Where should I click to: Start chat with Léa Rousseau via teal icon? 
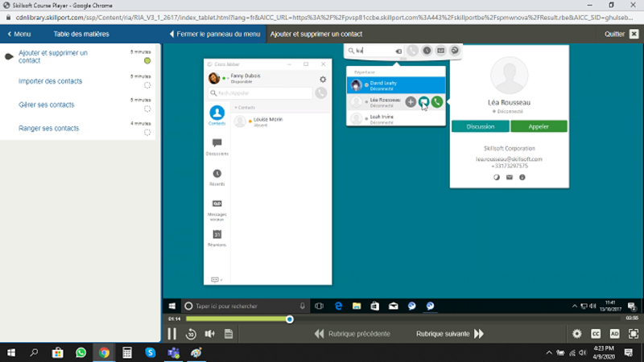(x=423, y=102)
